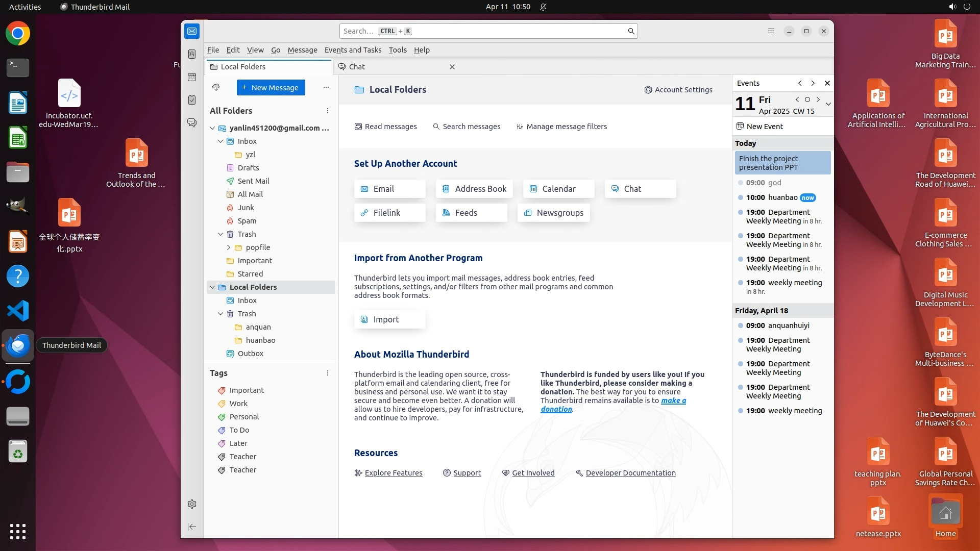The height and width of the screenshot is (551, 980).
Task: Click the New Message button
Action: click(271, 87)
